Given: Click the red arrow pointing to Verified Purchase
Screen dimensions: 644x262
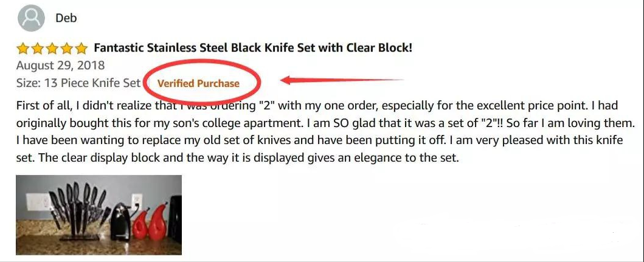Looking at the screenshot, I should (342, 80).
